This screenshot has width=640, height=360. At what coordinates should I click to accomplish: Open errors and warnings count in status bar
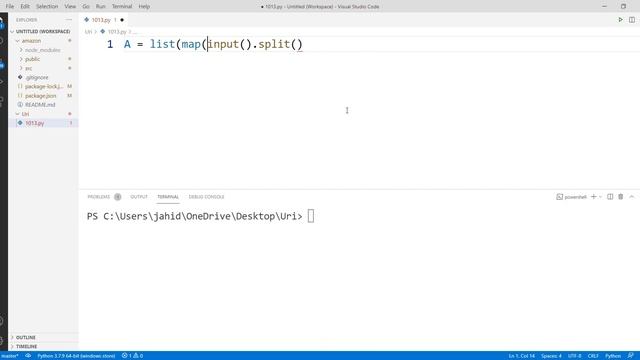pyautogui.click(x=132, y=356)
